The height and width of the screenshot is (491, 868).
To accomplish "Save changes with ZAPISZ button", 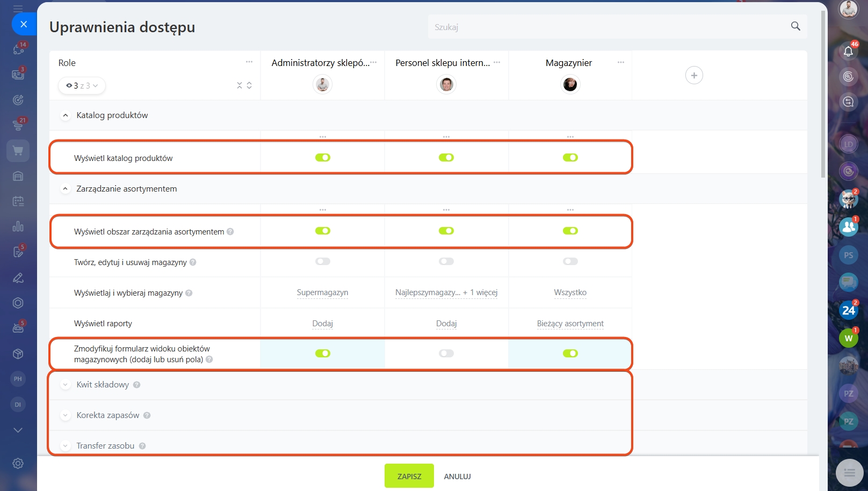I will pyautogui.click(x=409, y=476).
